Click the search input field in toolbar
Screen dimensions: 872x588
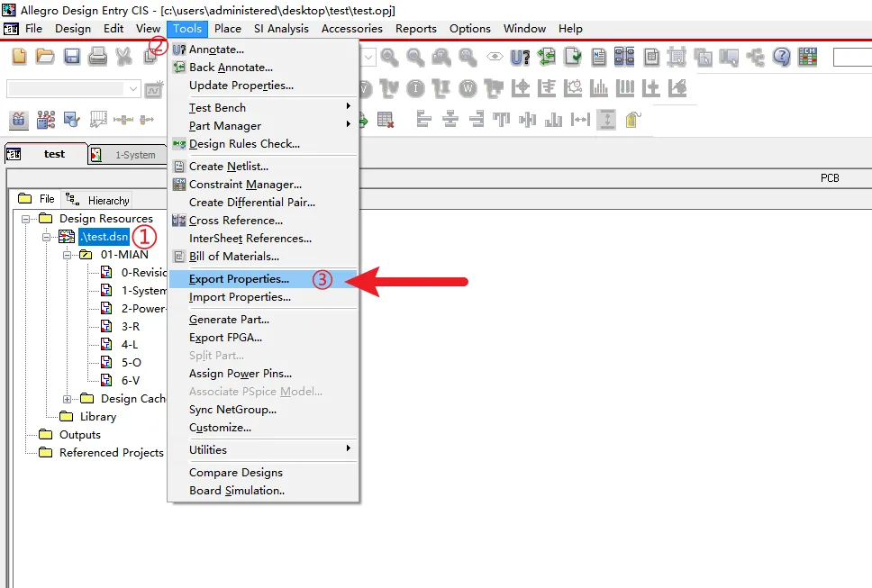(852, 58)
